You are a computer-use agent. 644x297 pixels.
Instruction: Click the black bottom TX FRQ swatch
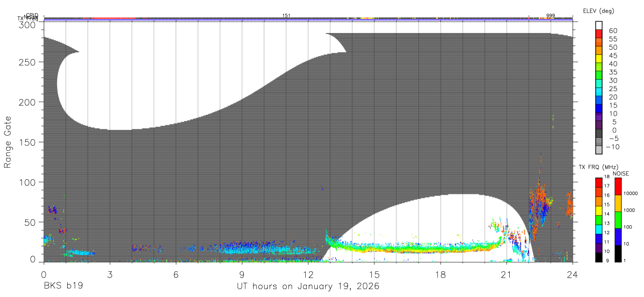pos(599,258)
